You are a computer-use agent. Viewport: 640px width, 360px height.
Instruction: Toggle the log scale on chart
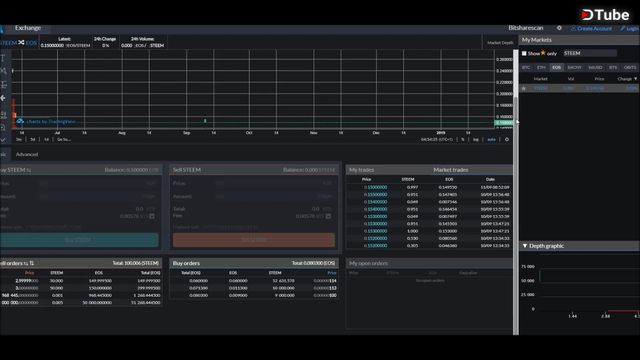(476, 140)
